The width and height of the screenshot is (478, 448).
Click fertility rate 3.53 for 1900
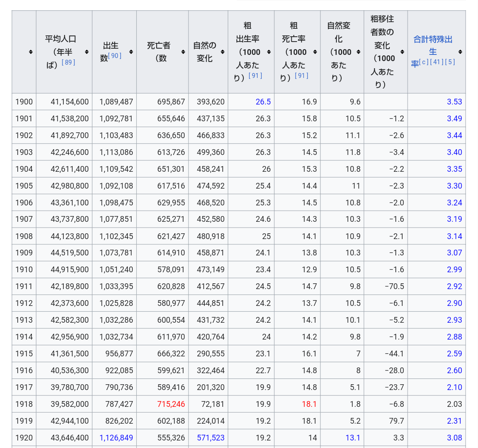tap(455, 102)
